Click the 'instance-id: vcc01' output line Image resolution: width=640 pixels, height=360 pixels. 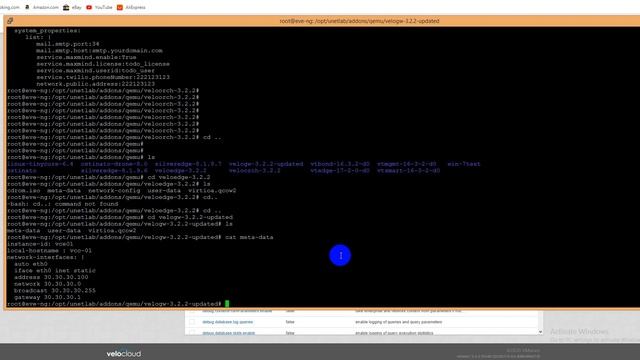click(40, 244)
